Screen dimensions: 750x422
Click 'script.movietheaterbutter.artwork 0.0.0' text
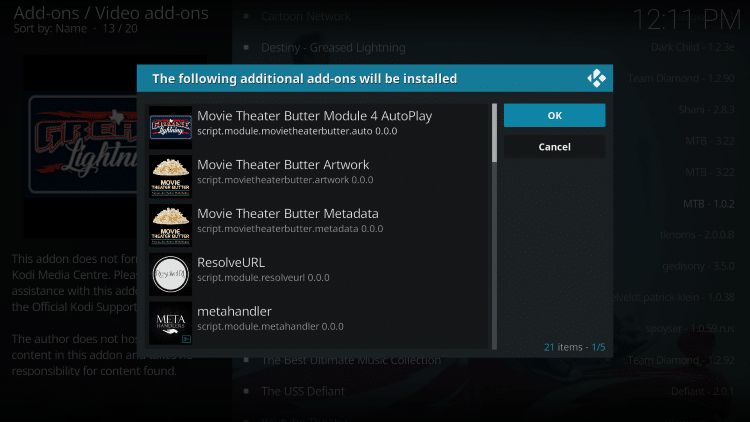[285, 180]
